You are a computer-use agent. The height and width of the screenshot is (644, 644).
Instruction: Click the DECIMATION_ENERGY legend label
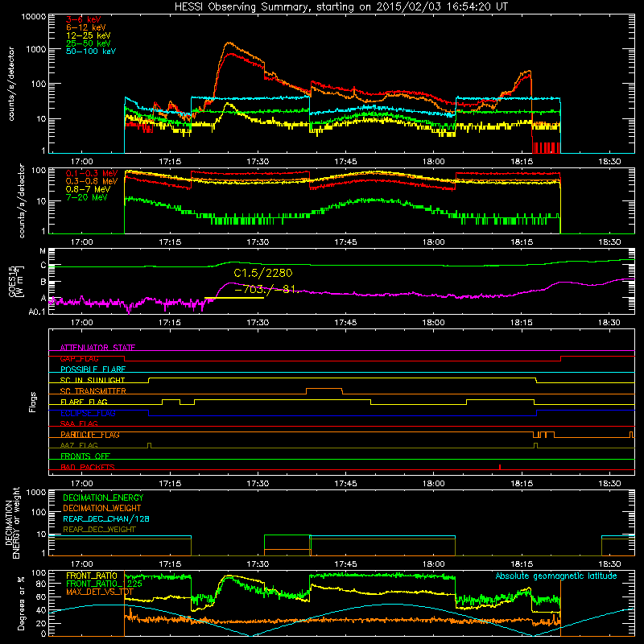[x=103, y=497]
